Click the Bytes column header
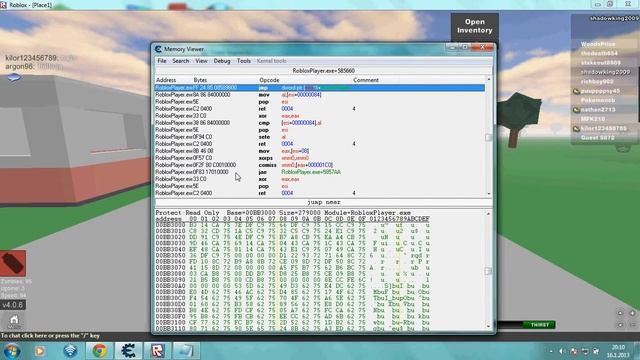640x360 pixels. [200, 80]
